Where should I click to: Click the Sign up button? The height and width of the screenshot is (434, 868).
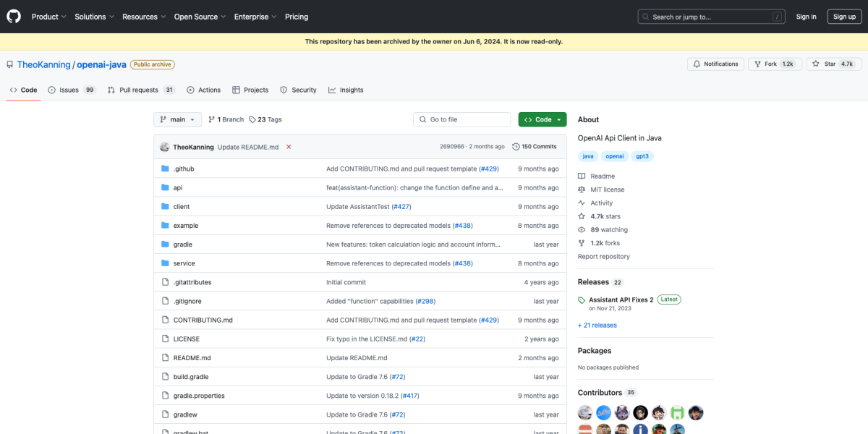pos(844,16)
